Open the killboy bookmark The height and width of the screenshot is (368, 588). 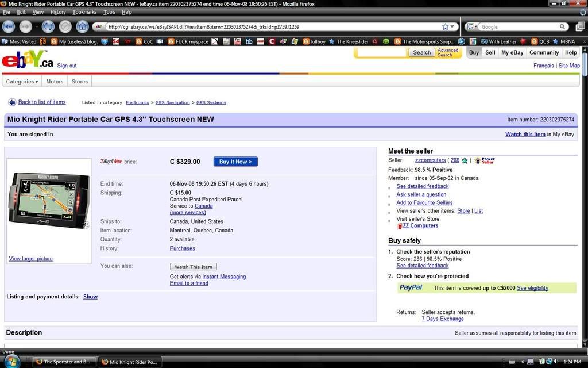pyautogui.click(x=314, y=41)
